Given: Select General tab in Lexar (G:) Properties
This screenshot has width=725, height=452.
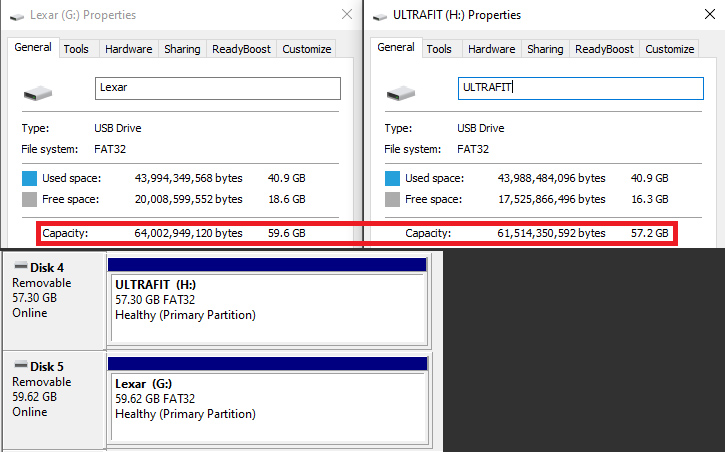Looking at the screenshot, I should [33, 47].
